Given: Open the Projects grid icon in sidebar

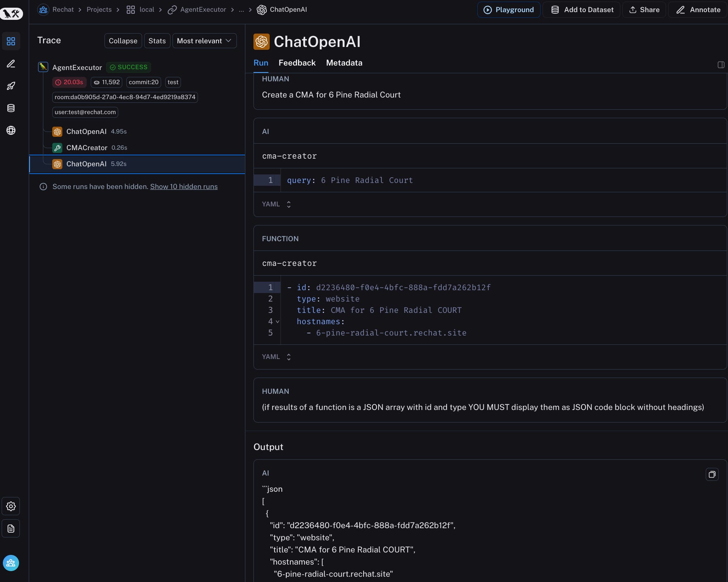Looking at the screenshot, I should pyautogui.click(x=11, y=41).
